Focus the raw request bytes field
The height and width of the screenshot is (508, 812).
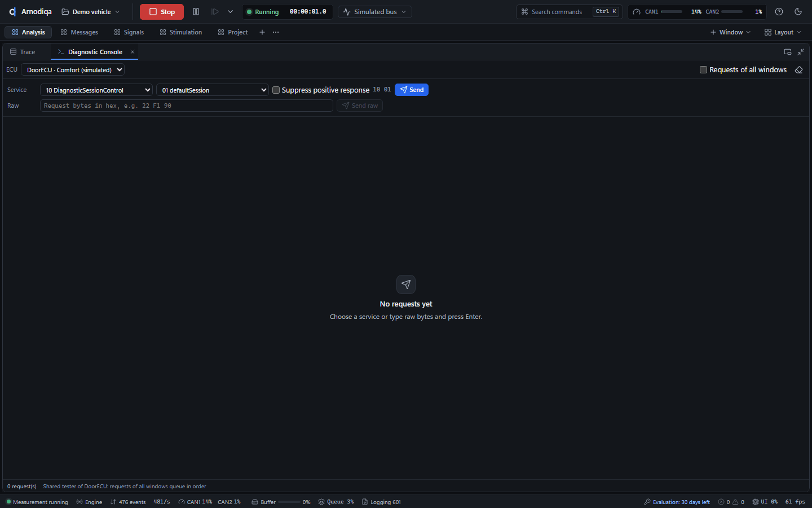[187, 106]
